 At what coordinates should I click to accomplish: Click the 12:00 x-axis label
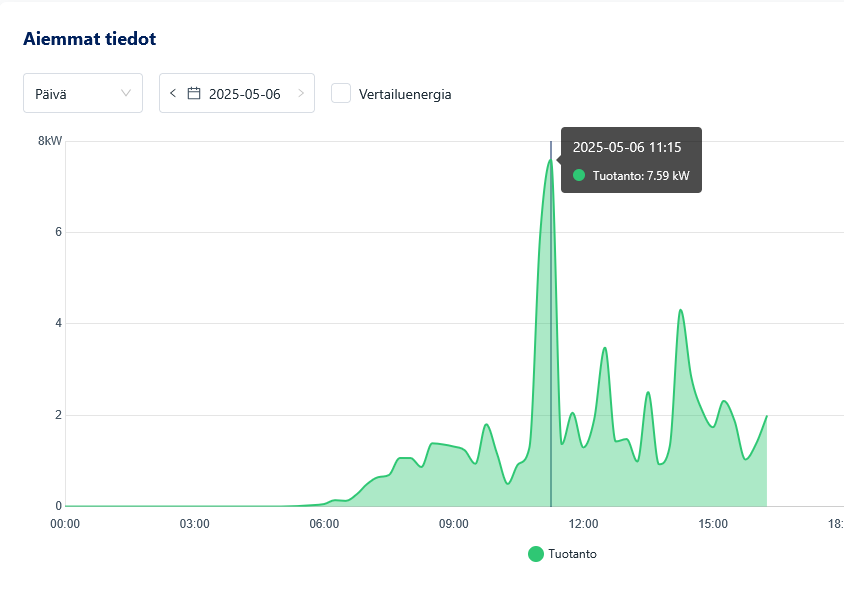coord(583,524)
